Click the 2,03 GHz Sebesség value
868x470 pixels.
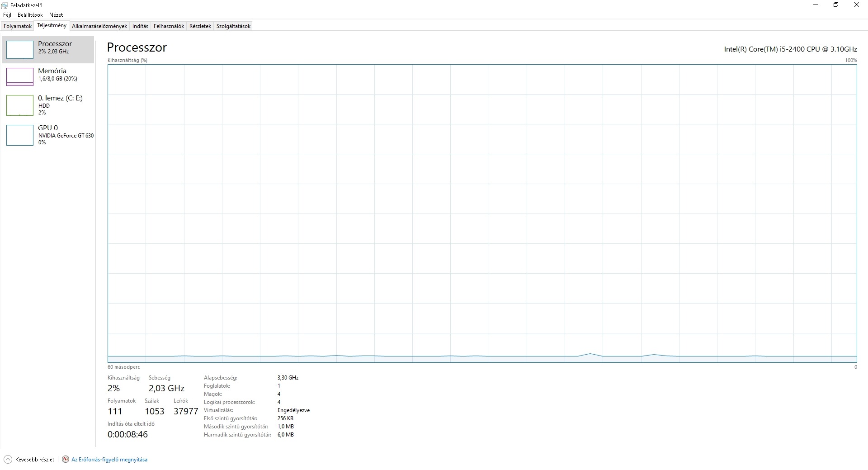click(166, 388)
